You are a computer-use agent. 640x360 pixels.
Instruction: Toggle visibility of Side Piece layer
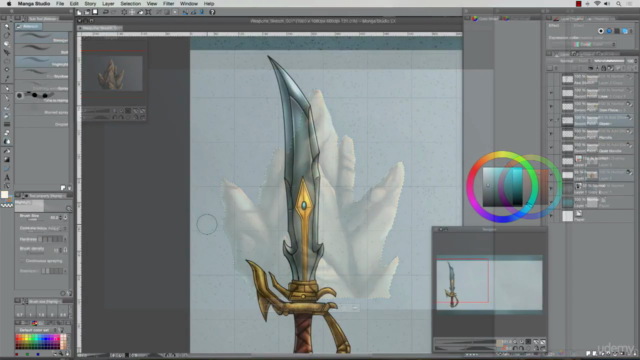coord(551,107)
